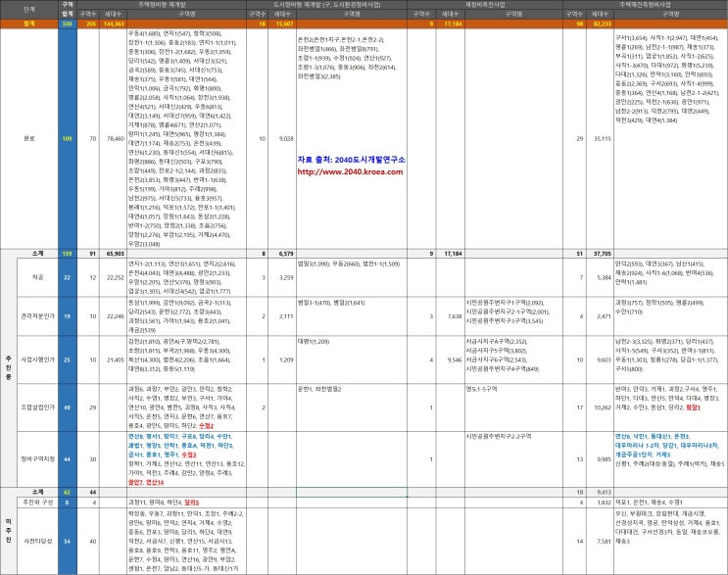
Task: Select the '완료' stage label
Action: [x=29, y=138]
